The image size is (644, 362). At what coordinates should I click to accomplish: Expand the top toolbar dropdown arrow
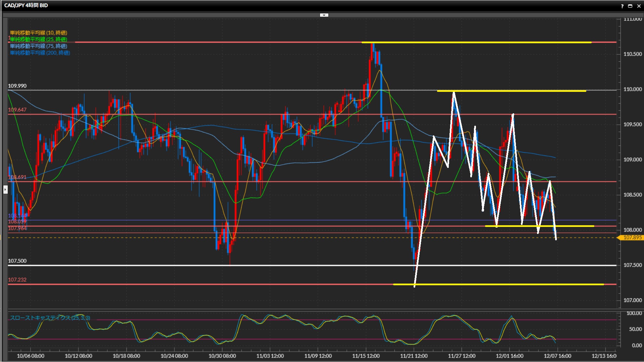click(324, 15)
